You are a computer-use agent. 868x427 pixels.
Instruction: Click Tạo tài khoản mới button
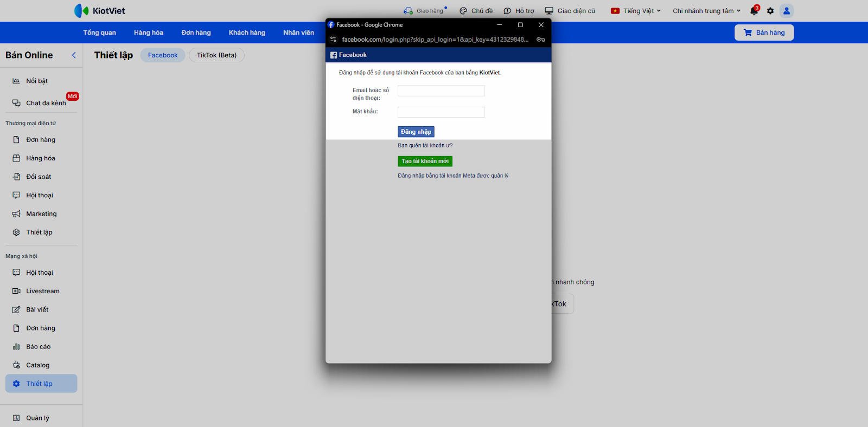(425, 161)
